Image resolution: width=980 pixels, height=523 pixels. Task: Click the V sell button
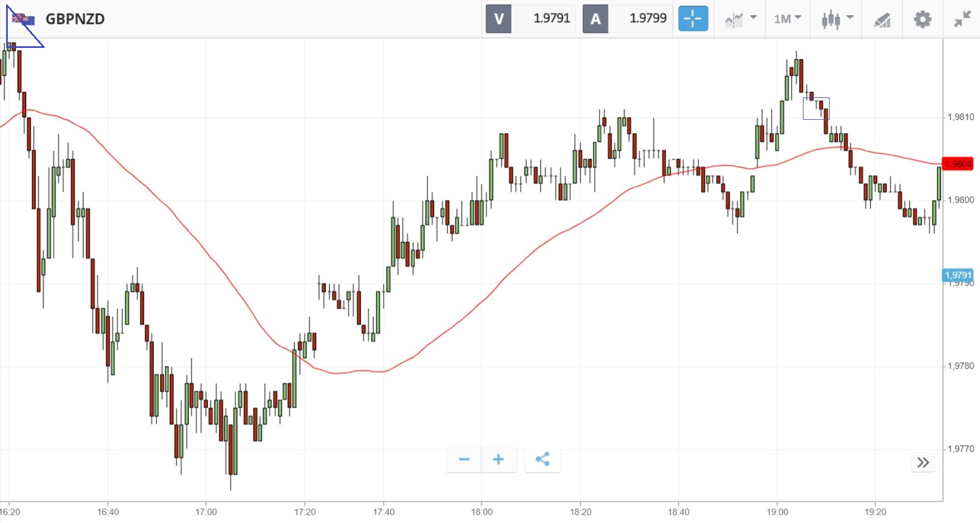498,19
